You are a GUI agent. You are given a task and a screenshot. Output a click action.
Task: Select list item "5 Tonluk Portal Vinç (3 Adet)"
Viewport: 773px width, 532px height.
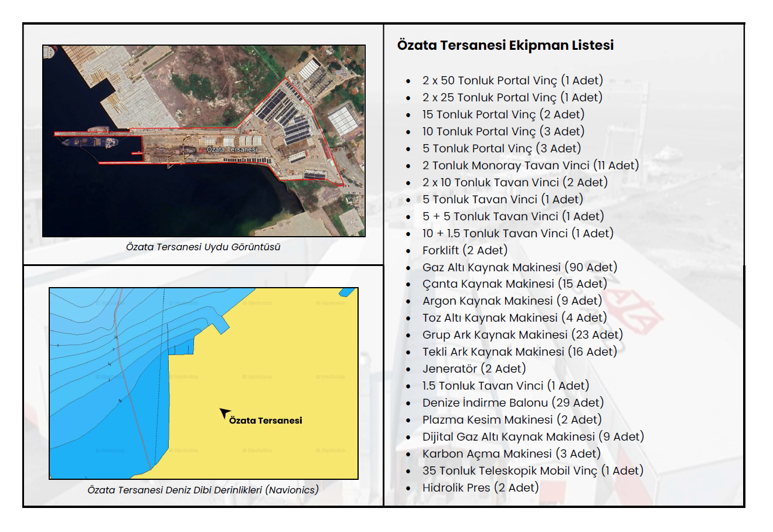(x=502, y=148)
